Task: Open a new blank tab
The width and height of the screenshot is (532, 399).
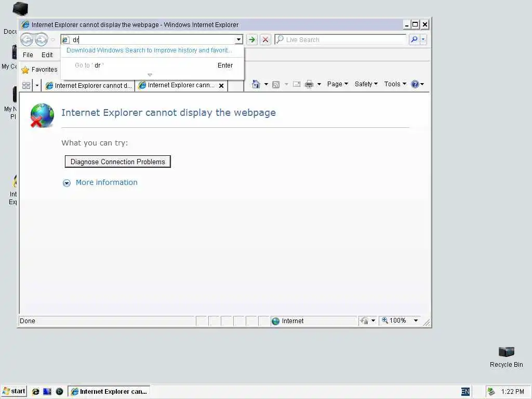Action: pos(236,86)
